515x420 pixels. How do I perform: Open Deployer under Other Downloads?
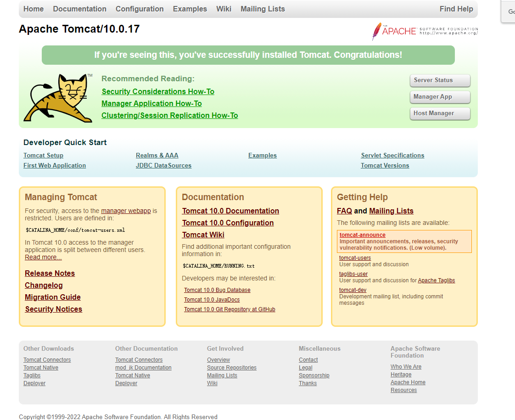pos(34,383)
